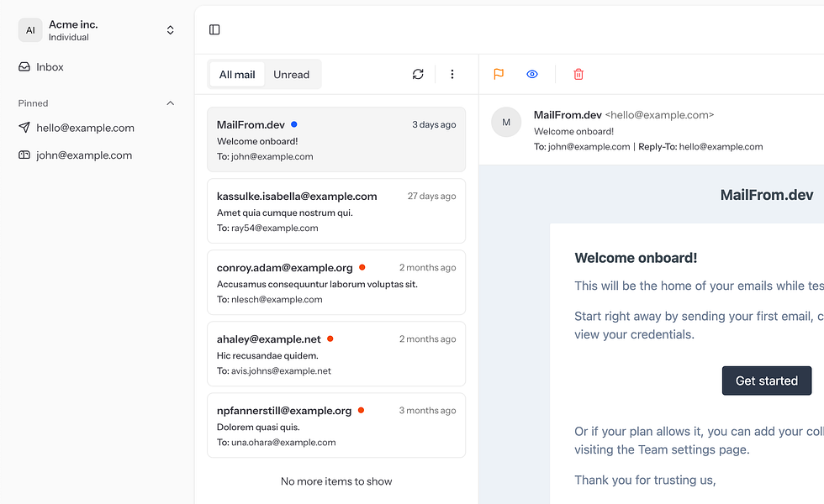Switch read status with the eye toggle
Screen dimensions: 824x504
[x=531, y=74]
